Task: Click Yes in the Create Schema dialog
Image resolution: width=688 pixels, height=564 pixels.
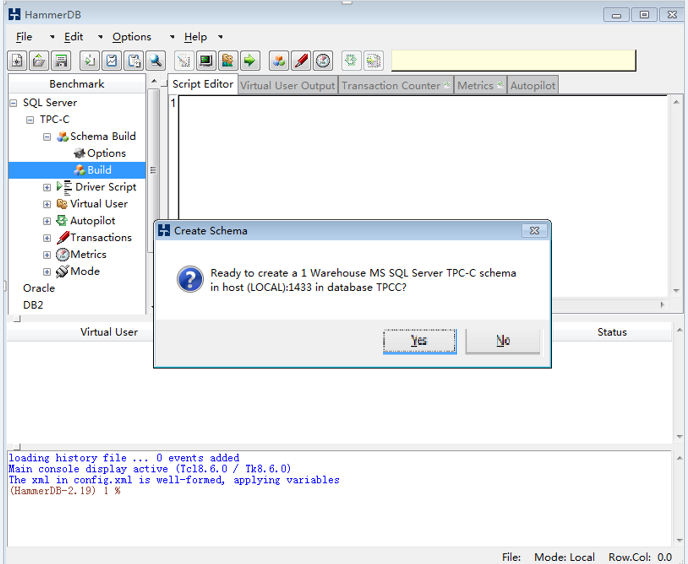Action: (x=419, y=341)
